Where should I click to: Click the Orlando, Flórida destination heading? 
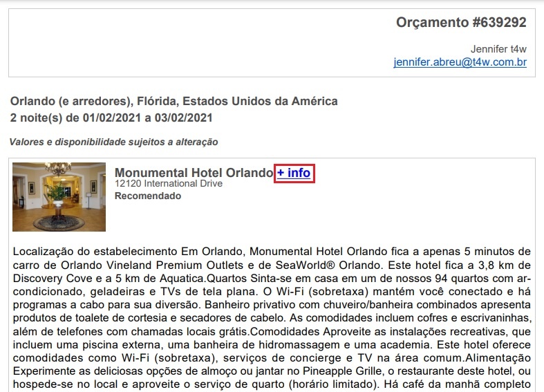point(173,101)
